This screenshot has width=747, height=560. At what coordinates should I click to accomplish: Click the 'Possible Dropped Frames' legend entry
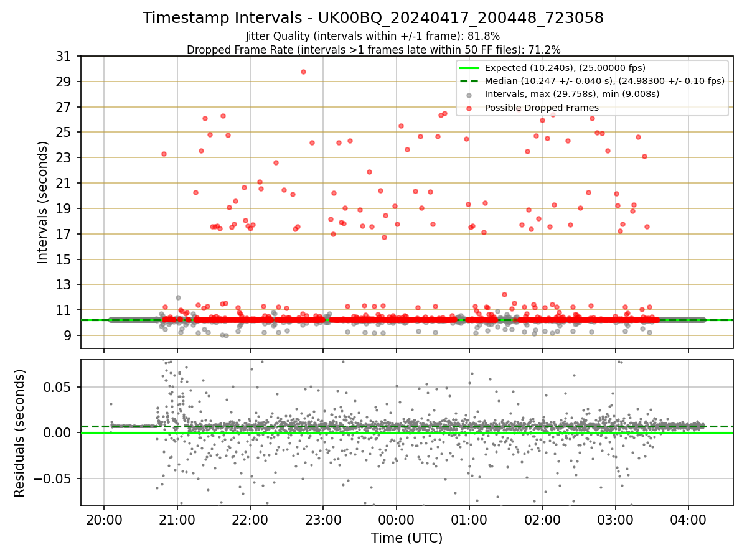(542, 108)
